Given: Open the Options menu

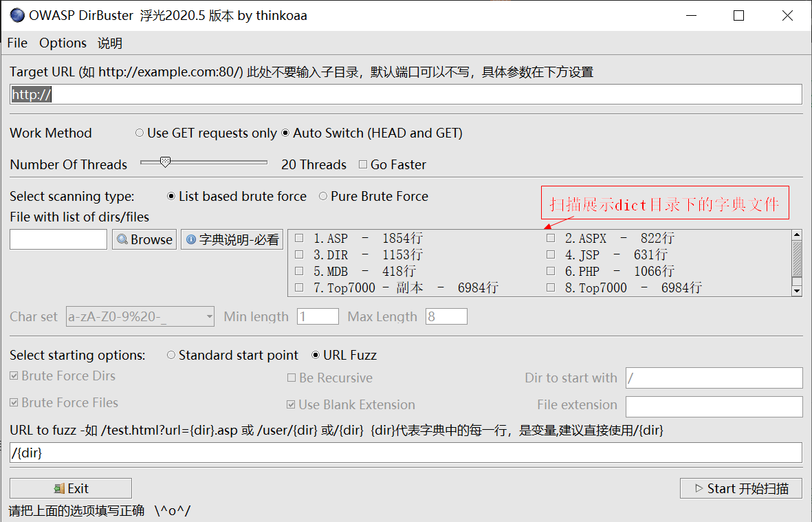Looking at the screenshot, I should pos(63,43).
